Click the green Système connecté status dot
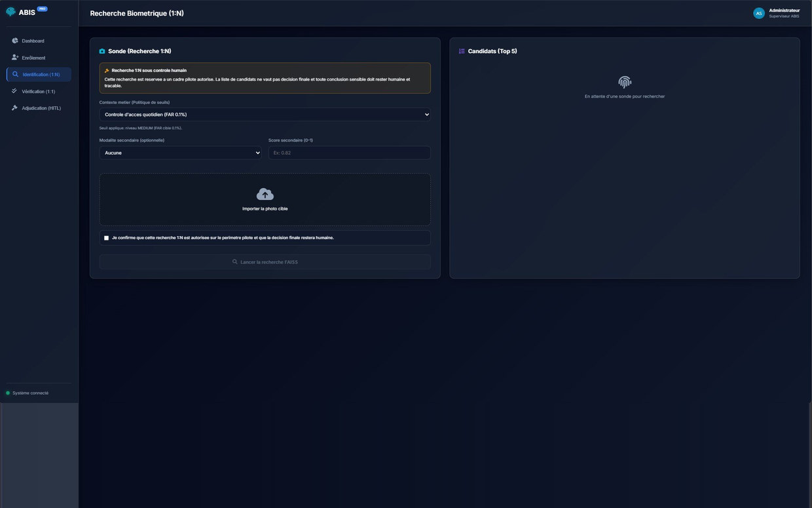This screenshot has height=508, width=812. pyautogui.click(x=8, y=393)
